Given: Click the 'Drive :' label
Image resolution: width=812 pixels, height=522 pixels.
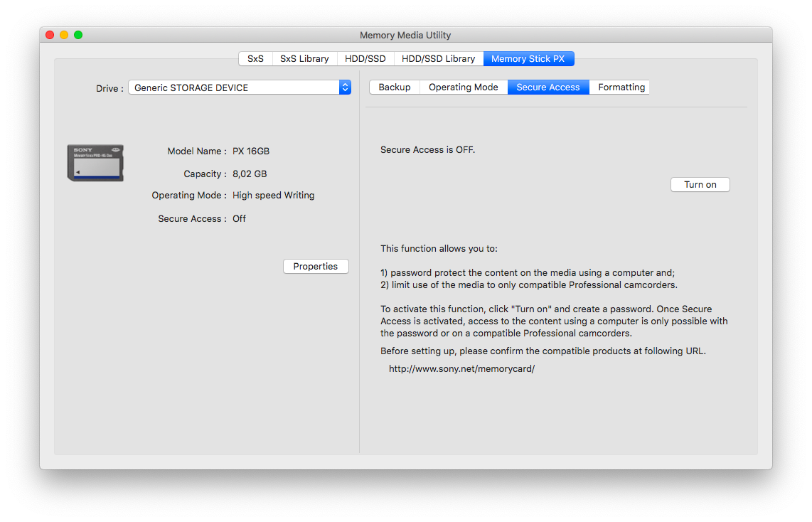Looking at the screenshot, I should pos(109,89).
